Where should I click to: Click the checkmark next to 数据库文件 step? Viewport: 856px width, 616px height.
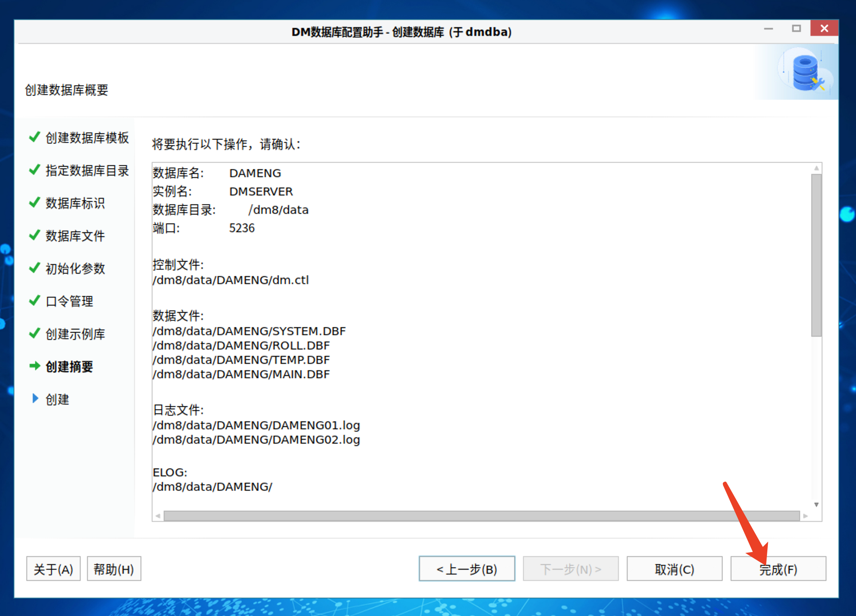coord(34,236)
